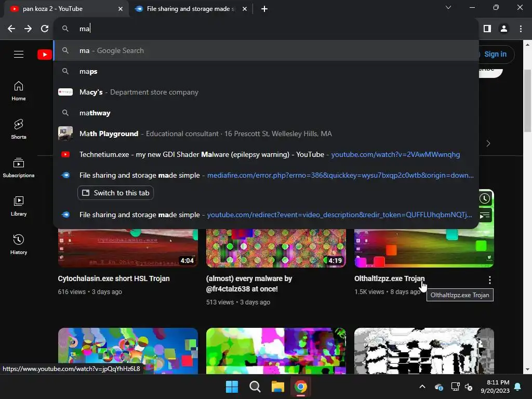Open History in YouTube sidebar
Image resolution: width=532 pixels, height=399 pixels.
[19, 244]
